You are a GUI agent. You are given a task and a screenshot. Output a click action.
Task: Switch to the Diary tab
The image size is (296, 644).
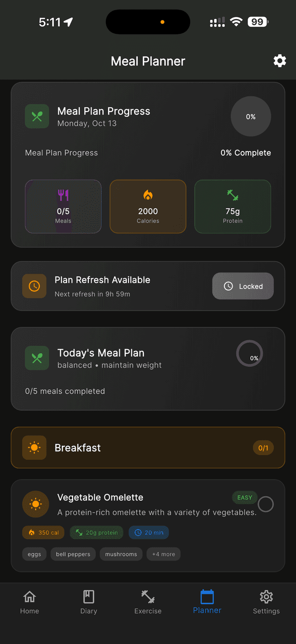pos(89,602)
